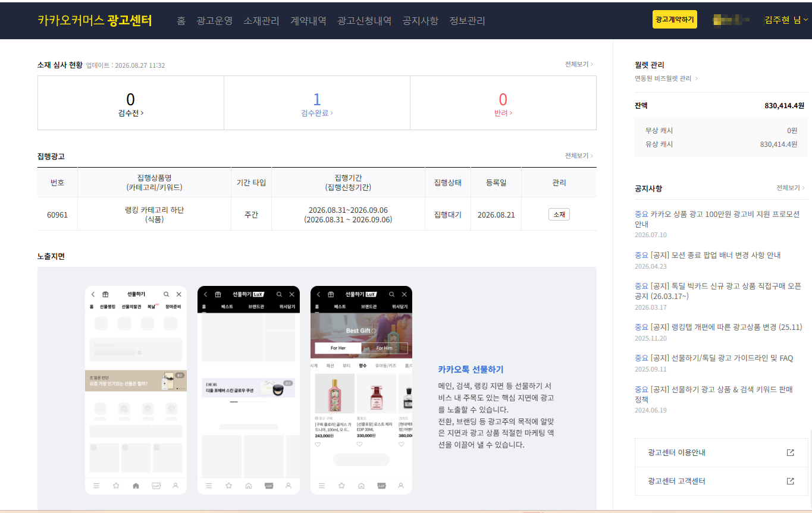812x513 pixels.
Task: Click the 주간 period type cell
Action: (251, 215)
